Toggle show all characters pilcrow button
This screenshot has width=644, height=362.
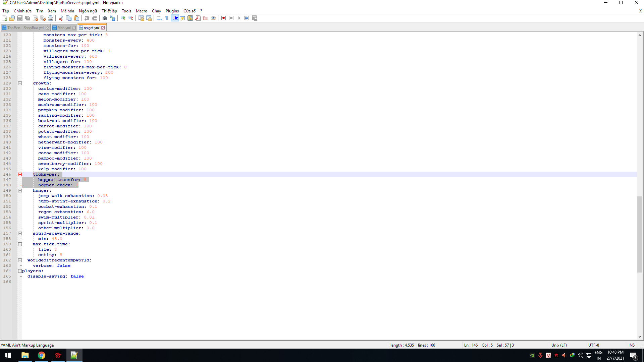(x=167, y=18)
